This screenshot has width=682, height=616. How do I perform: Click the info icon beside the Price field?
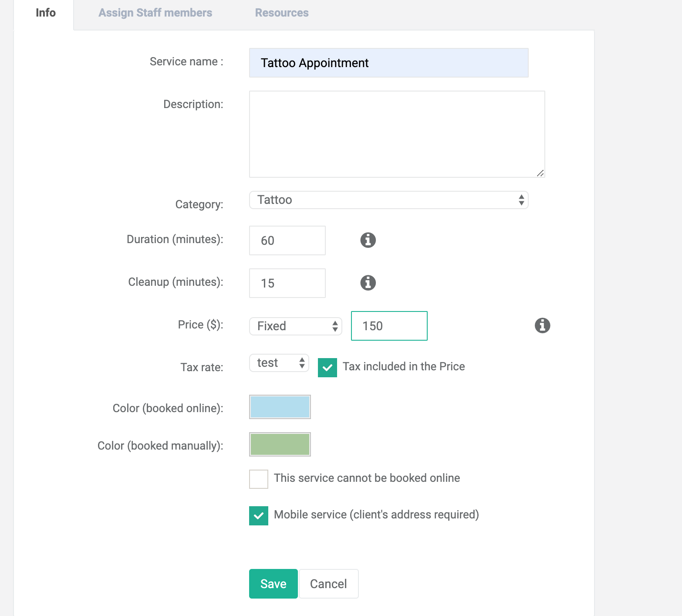coord(542,325)
